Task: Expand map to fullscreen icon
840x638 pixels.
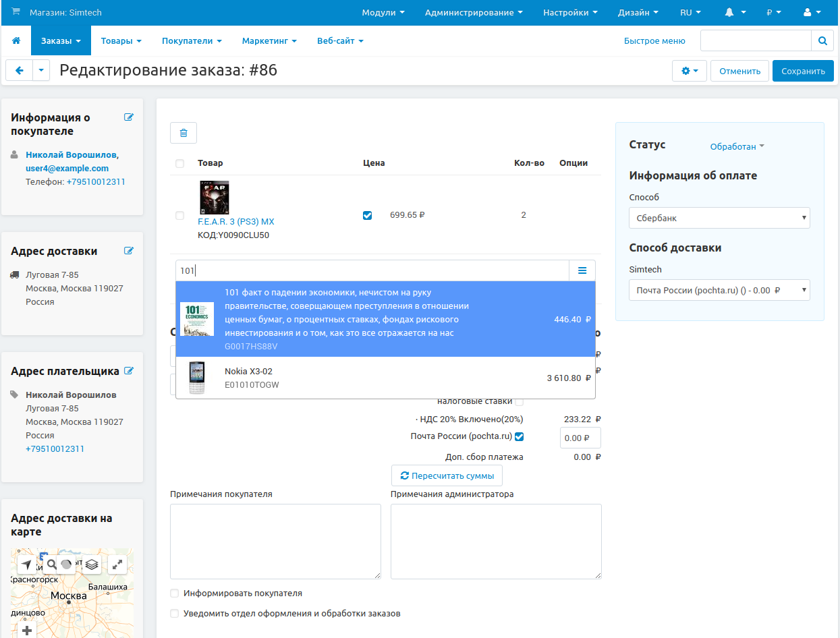Action: coord(118,564)
